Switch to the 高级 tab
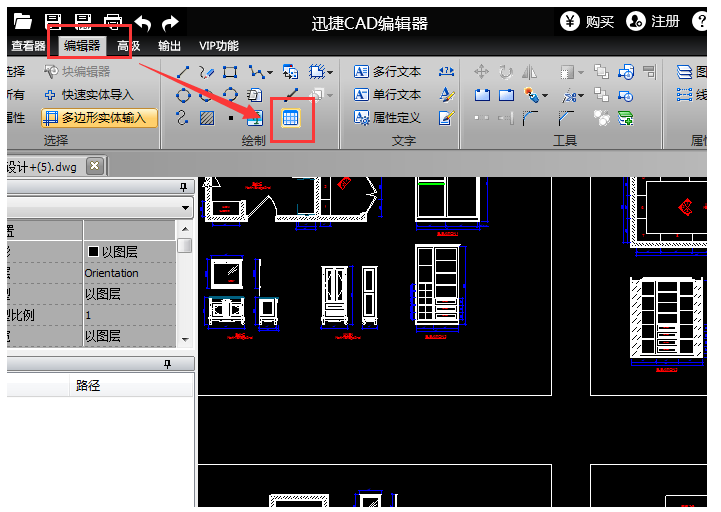The image size is (721, 512). coord(128,46)
